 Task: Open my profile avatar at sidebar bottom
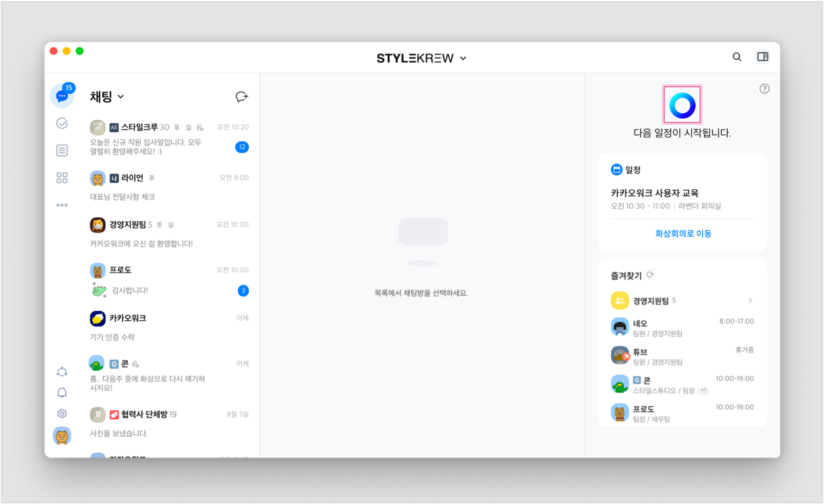[62, 436]
